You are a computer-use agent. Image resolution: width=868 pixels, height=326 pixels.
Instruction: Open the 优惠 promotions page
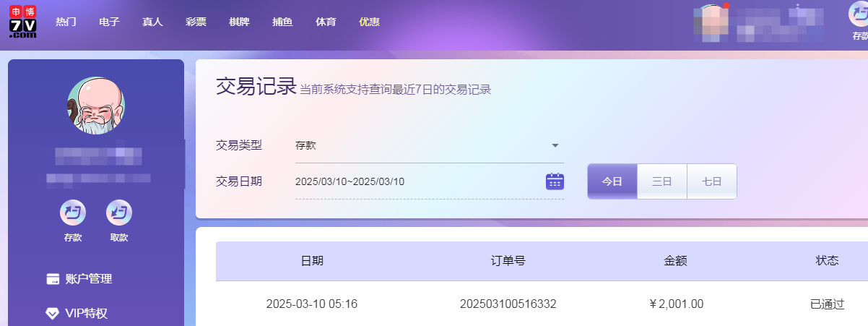click(369, 22)
